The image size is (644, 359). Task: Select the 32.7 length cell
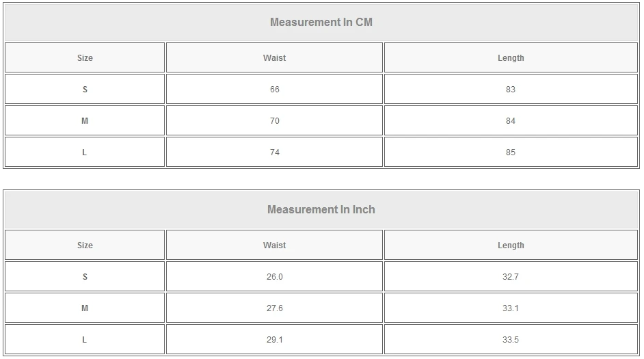(511, 277)
